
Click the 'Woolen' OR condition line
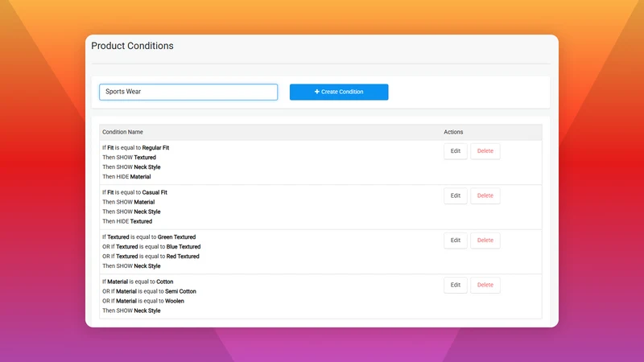point(143,301)
